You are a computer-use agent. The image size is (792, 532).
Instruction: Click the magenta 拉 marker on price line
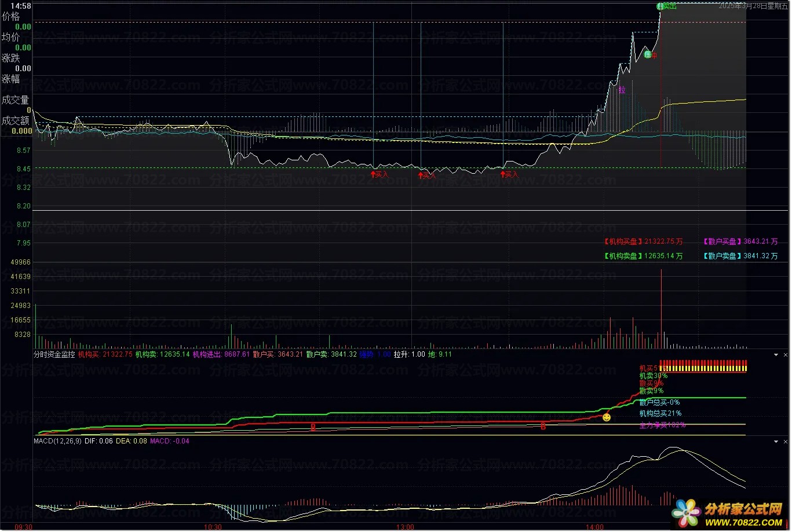point(622,90)
